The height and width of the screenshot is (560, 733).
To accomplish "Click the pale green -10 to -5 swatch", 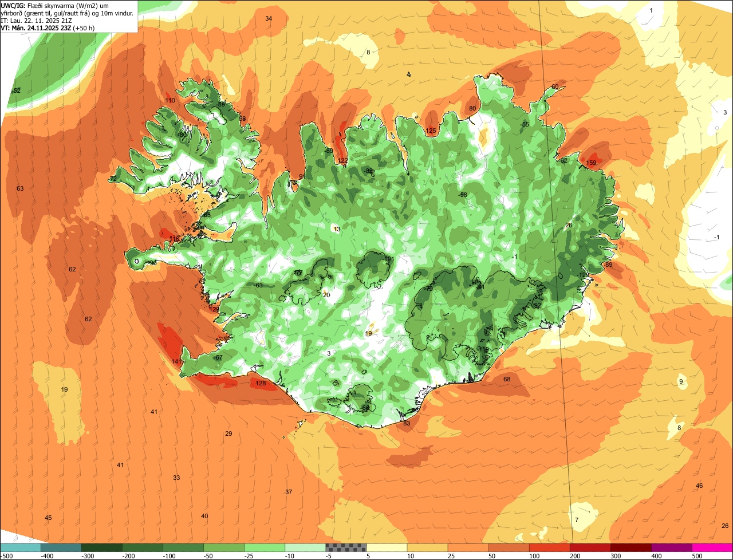I will click(305, 547).
